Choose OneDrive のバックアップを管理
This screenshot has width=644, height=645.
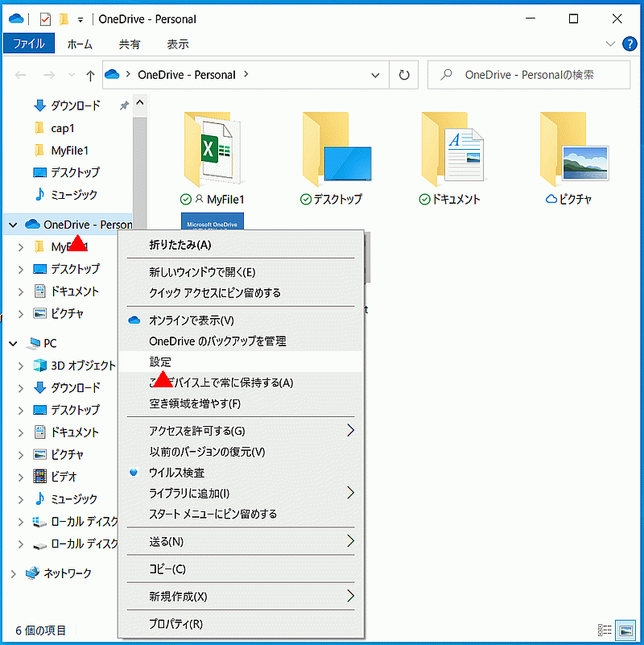tap(240, 341)
